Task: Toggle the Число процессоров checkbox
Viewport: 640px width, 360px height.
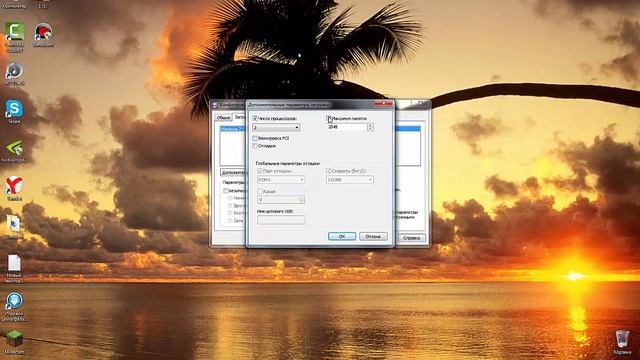Action: pyautogui.click(x=255, y=118)
